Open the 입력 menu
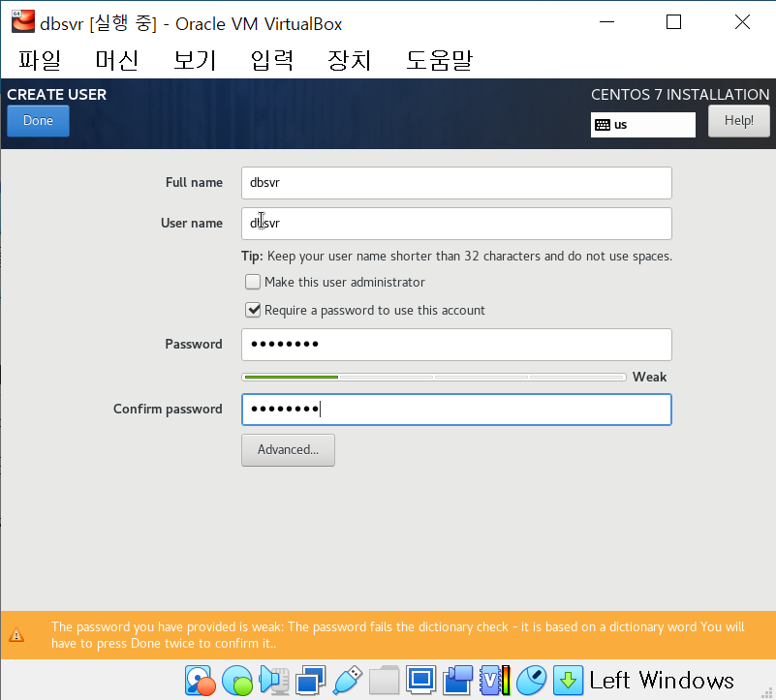 click(271, 60)
